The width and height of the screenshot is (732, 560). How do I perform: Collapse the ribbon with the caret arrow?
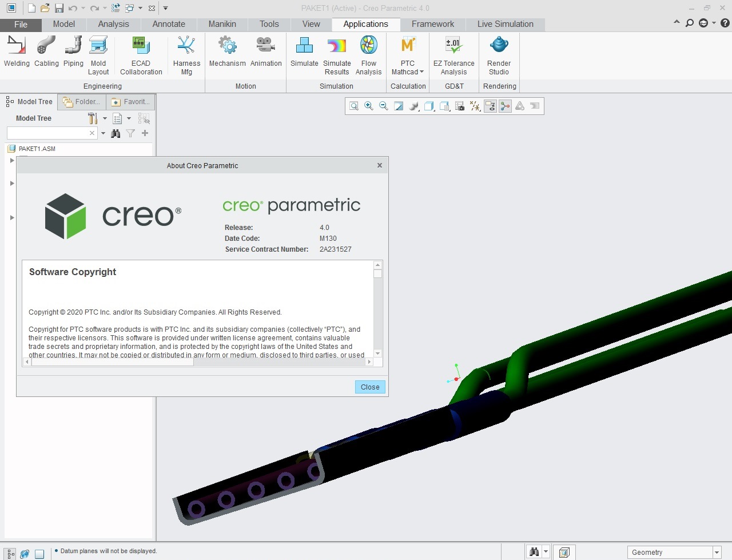point(677,23)
